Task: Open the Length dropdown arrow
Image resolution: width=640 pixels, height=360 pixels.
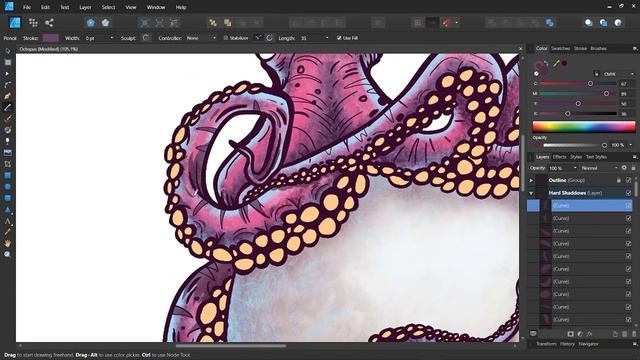Action: (327, 38)
